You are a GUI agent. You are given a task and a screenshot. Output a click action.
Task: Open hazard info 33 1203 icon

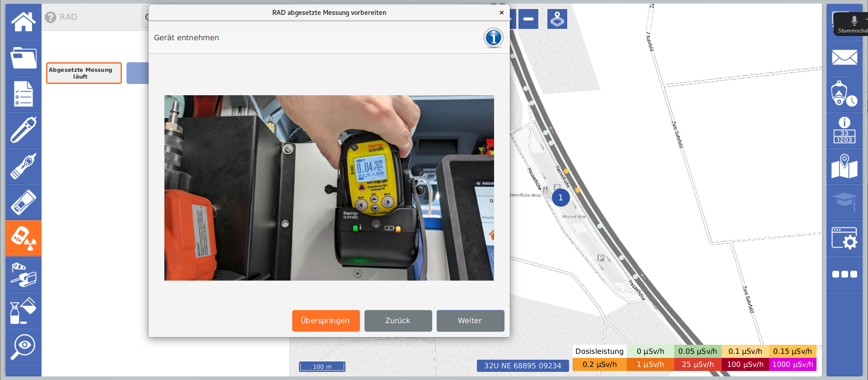click(x=845, y=130)
